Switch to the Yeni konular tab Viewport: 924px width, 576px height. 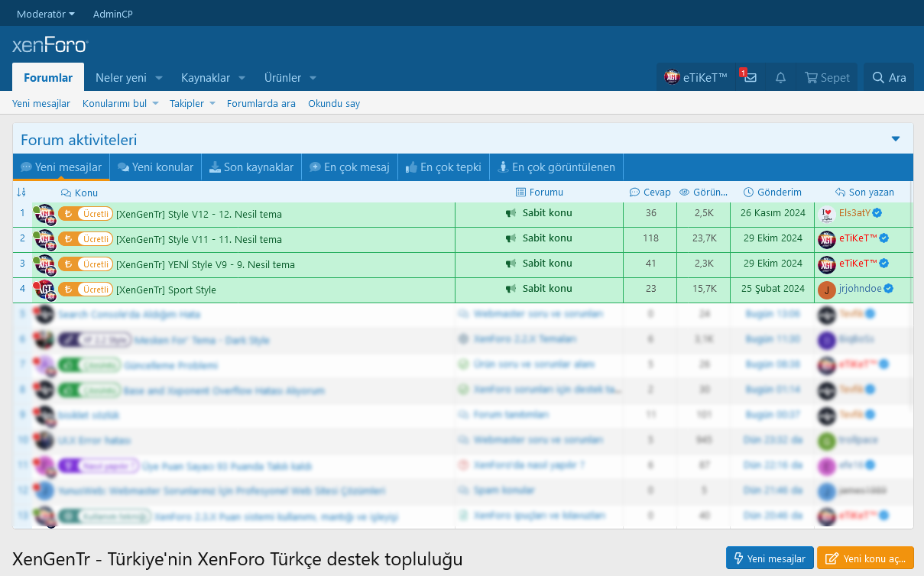(156, 167)
